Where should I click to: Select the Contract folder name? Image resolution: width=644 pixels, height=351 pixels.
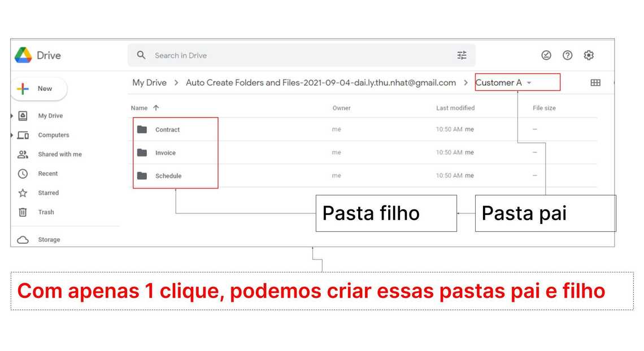pos(168,130)
